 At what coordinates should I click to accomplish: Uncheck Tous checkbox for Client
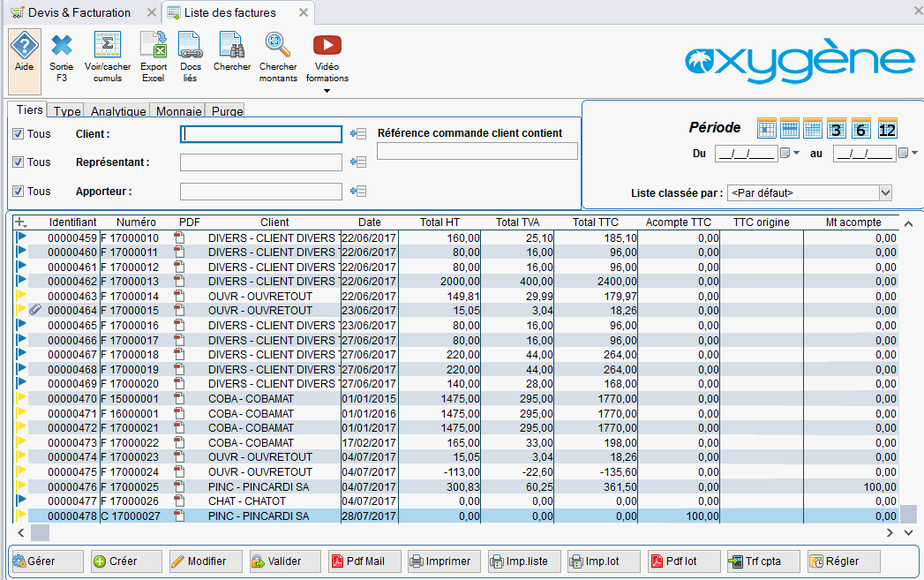pos(19,134)
